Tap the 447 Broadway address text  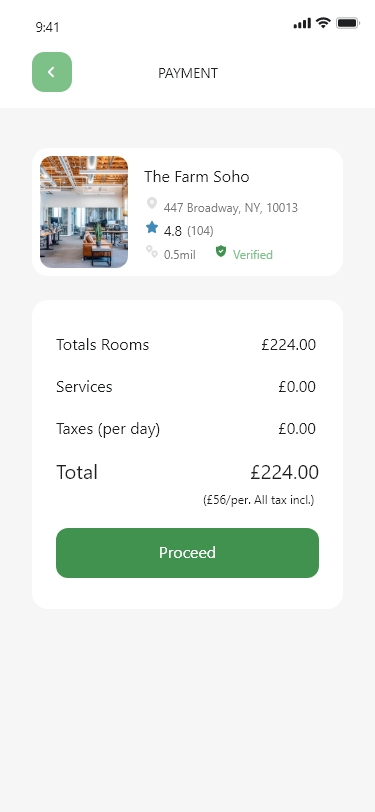(x=230, y=208)
